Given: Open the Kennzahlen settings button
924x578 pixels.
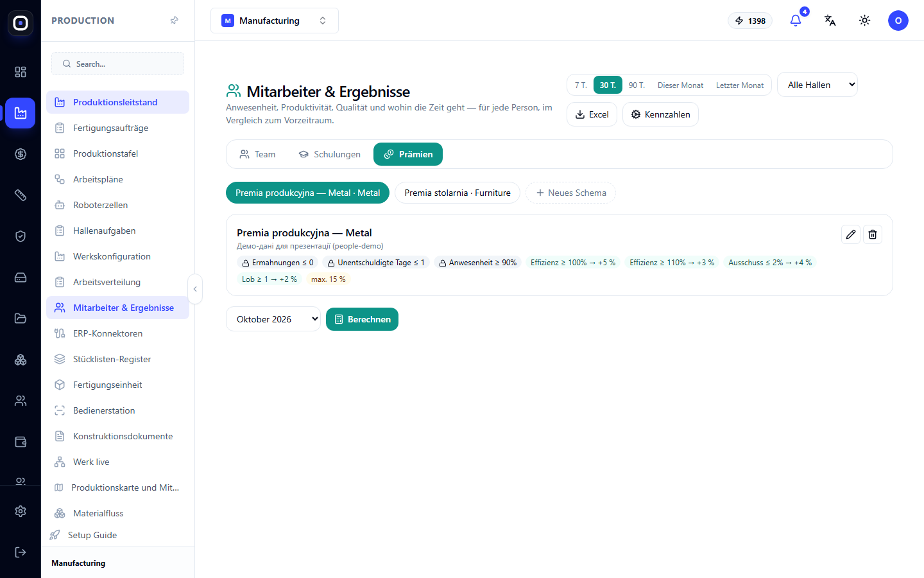Looking at the screenshot, I should click(660, 114).
